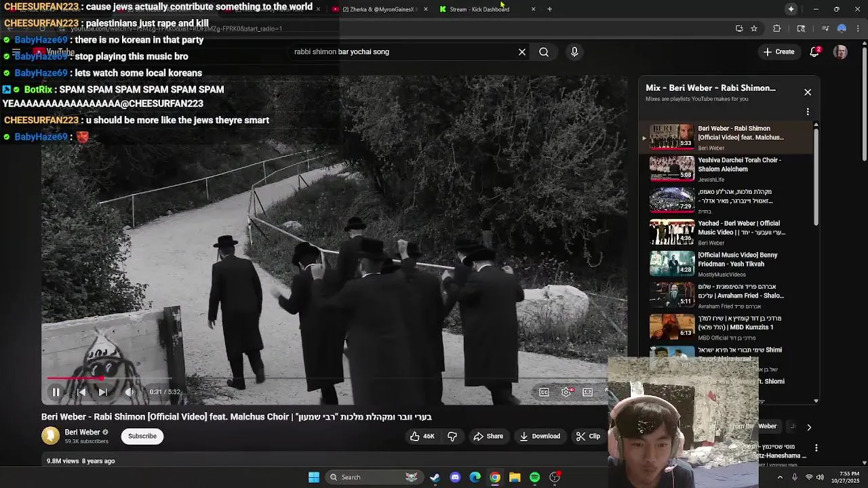
Task: Clear the search query with X
Action: click(522, 52)
